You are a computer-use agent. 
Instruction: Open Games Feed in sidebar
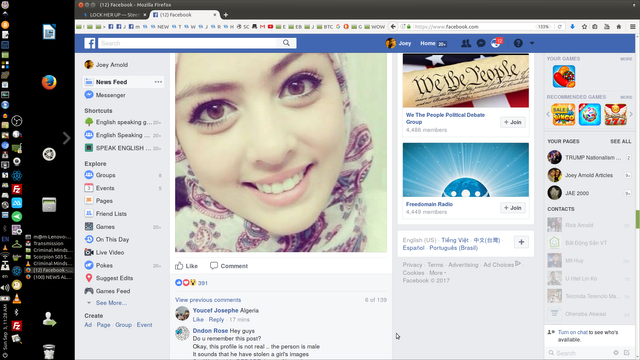click(113, 291)
